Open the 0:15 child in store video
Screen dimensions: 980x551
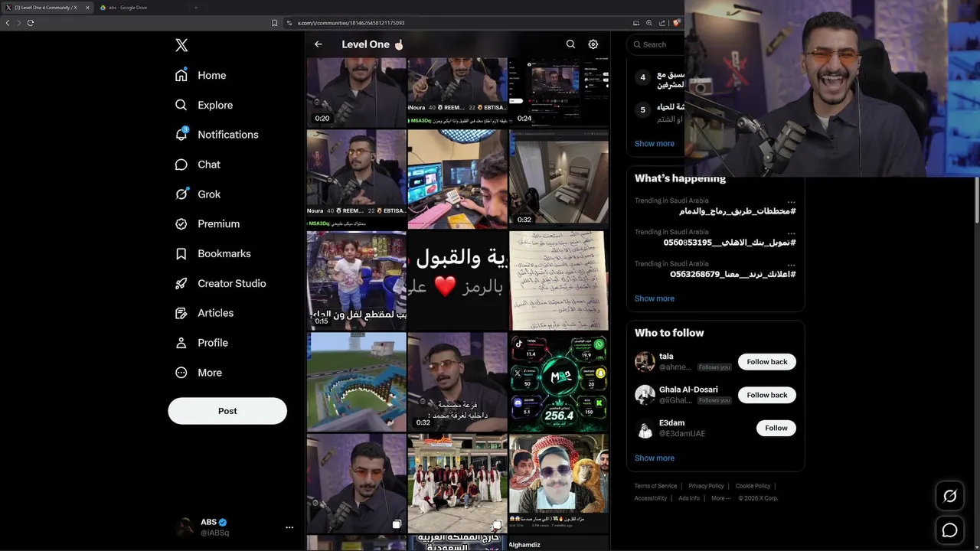click(x=357, y=281)
